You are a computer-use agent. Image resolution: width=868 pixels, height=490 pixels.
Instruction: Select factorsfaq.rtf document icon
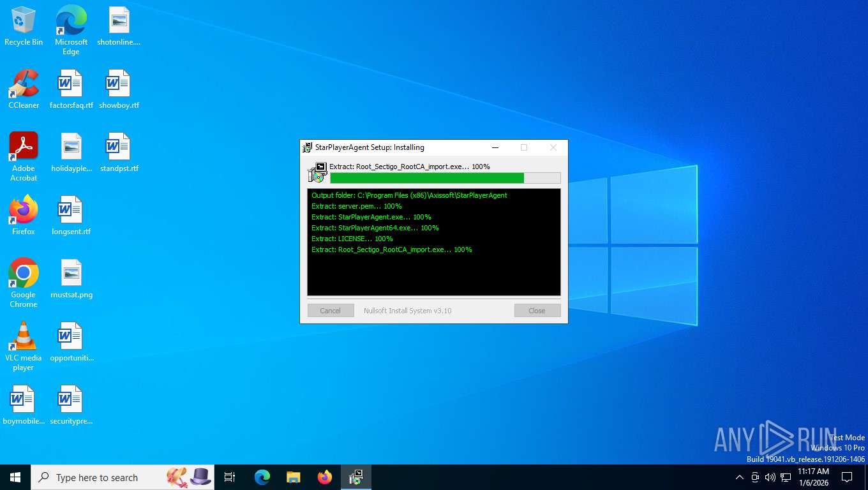(x=71, y=89)
